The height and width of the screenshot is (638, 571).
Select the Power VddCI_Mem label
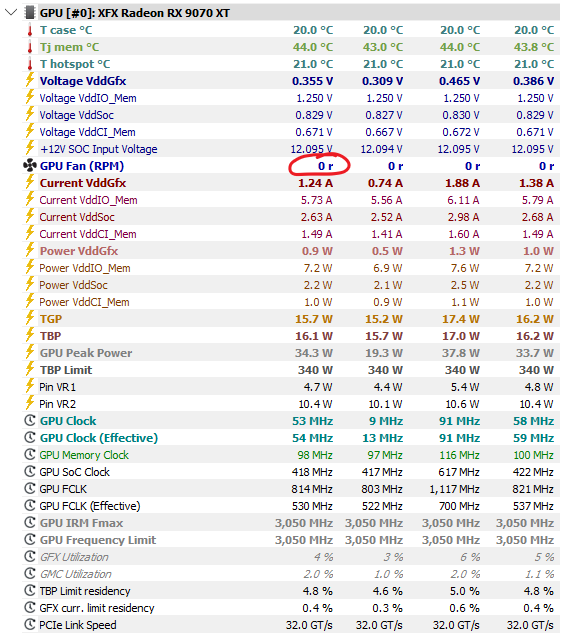point(84,302)
